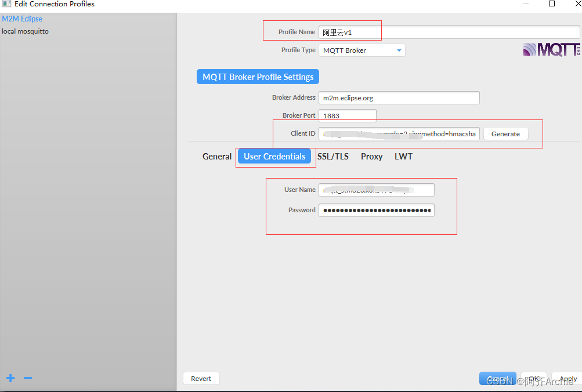Image resolution: width=582 pixels, height=392 pixels.
Task: Click the Broker Address label
Action: click(294, 97)
